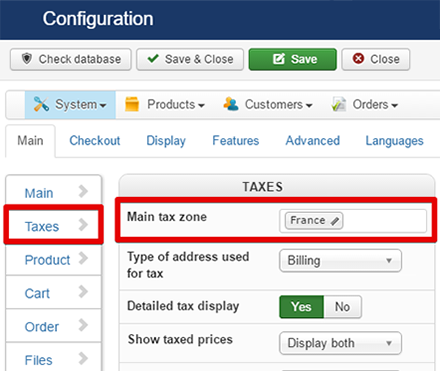
Task: Open the Product sidebar section
Action: pyautogui.click(x=54, y=259)
